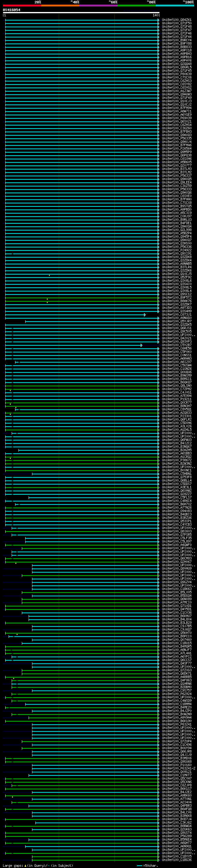The image size is (197, 868).
Task: Click the purple ~60% identity color bar
Action: [x=98, y=6]
